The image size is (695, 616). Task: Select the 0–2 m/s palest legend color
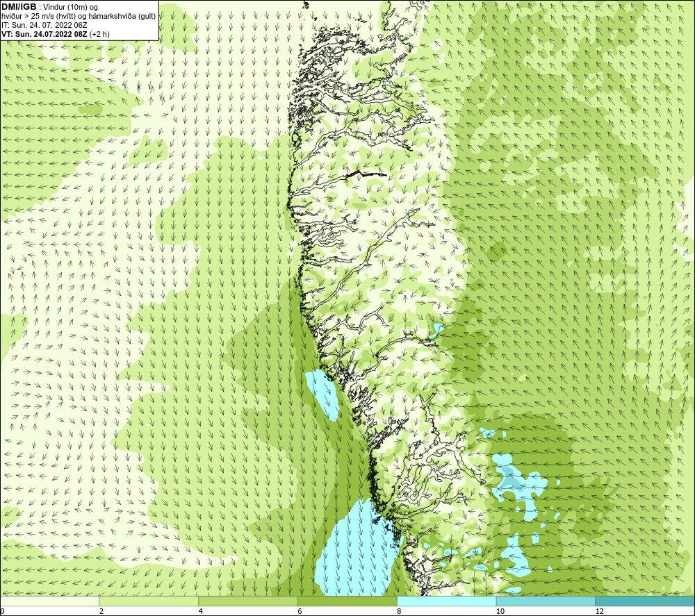[x=49, y=601]
